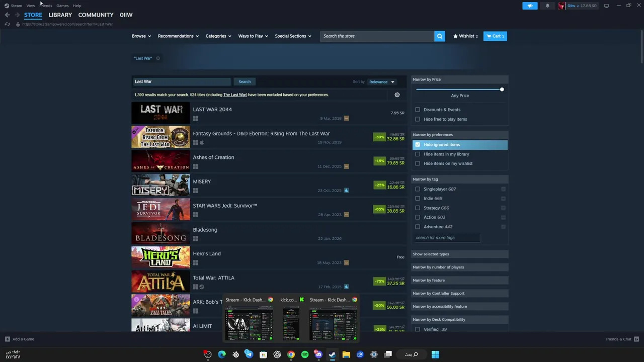The image size is (644, 362).
Task: Expand Narrow by feature section
Action: point(460,280)
